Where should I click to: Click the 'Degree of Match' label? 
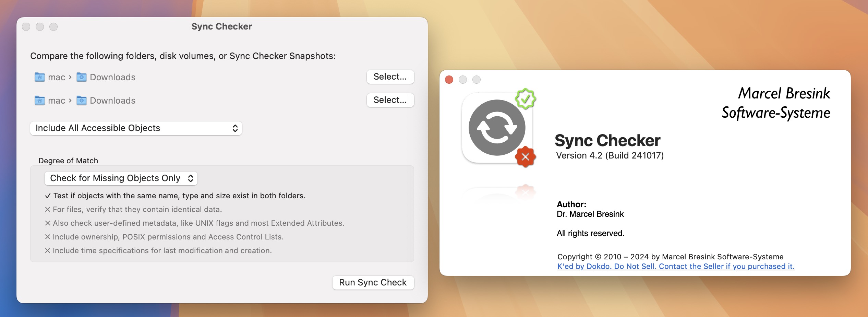point(68,161)
